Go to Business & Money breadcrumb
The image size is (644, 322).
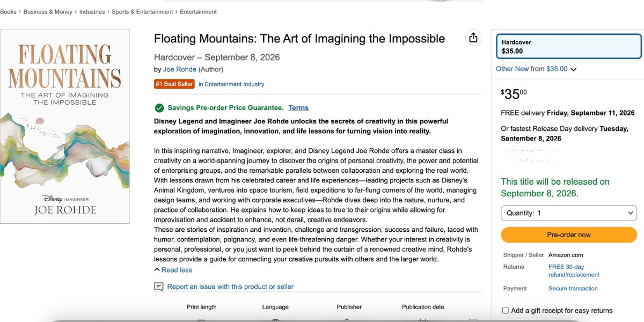tap(47, 12)
